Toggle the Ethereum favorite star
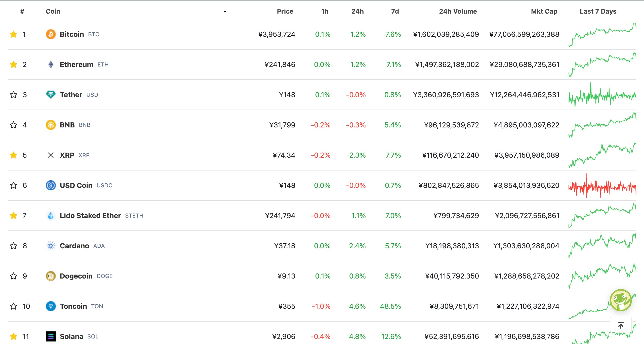Image resolution: width=644 pixels, height=344 pixels. (14, 64)
